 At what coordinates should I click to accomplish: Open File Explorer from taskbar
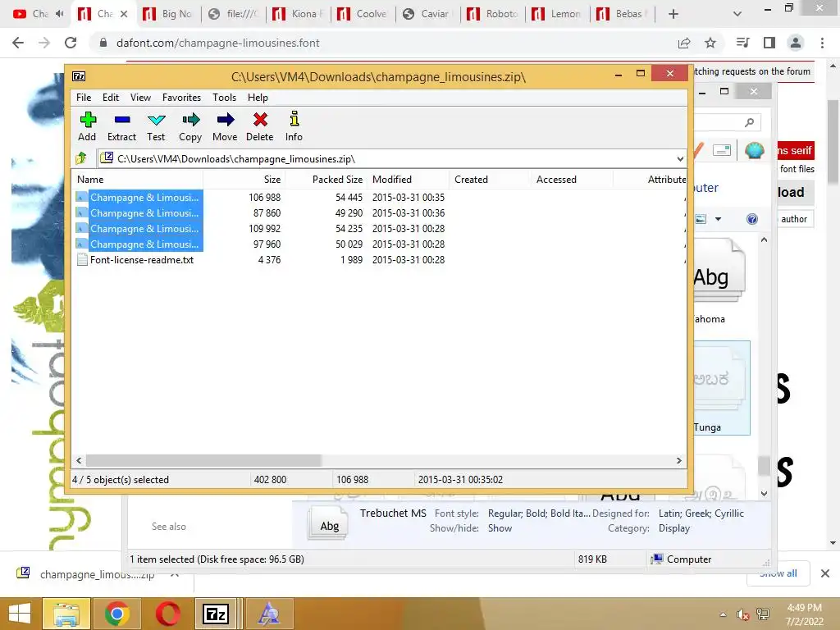tap(66, 614)
